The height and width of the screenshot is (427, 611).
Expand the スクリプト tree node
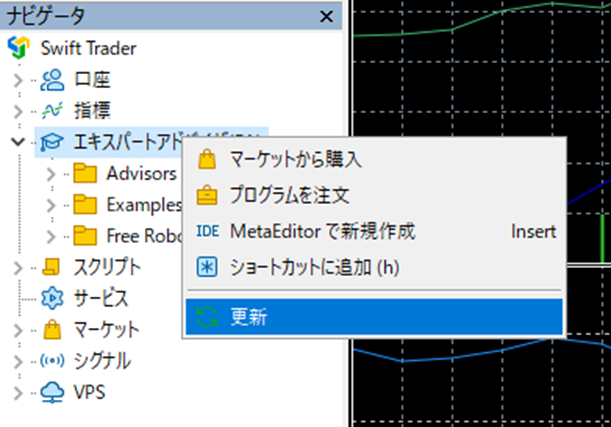[17, 267]
